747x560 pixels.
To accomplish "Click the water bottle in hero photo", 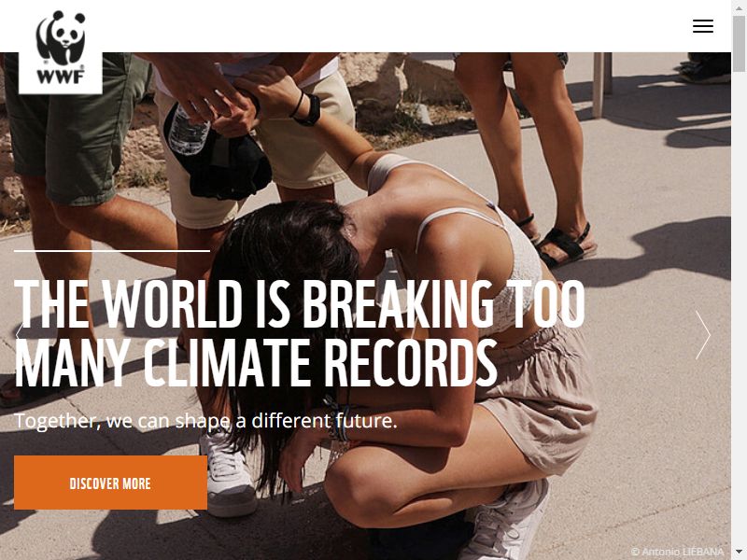I will (188, 129).
